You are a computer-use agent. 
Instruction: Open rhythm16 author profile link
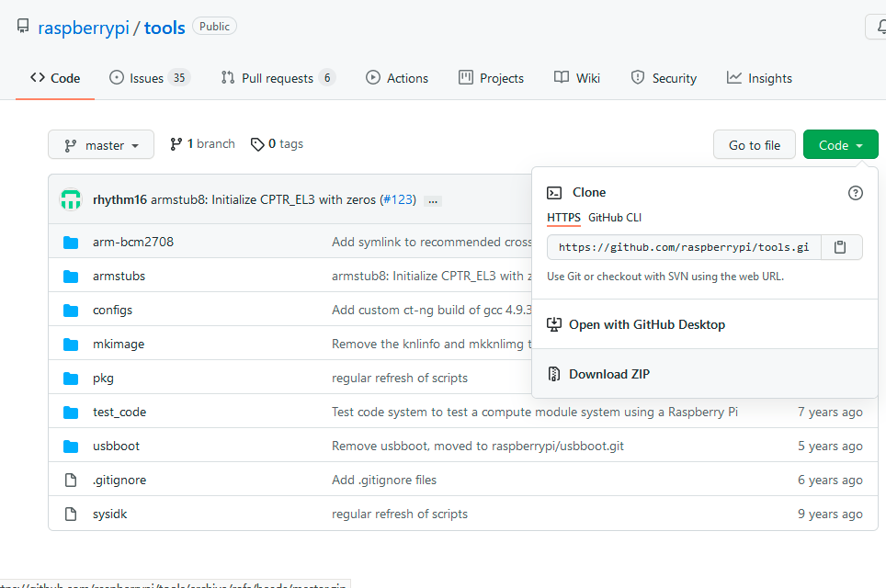119,199
